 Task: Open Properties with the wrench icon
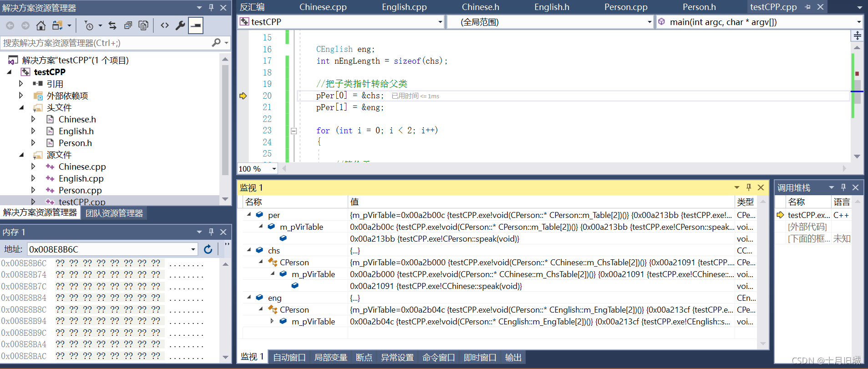coord(180,25)
